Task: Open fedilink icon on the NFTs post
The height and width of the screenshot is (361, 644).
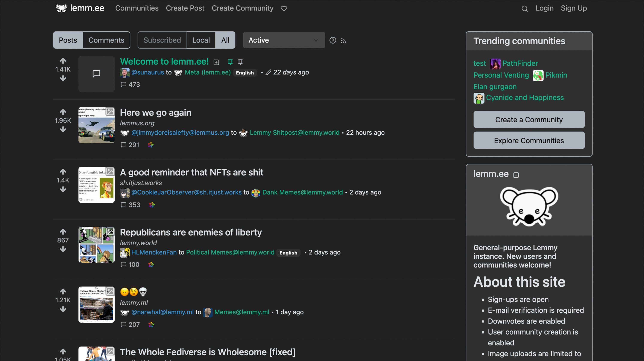Action: (152, 205)
